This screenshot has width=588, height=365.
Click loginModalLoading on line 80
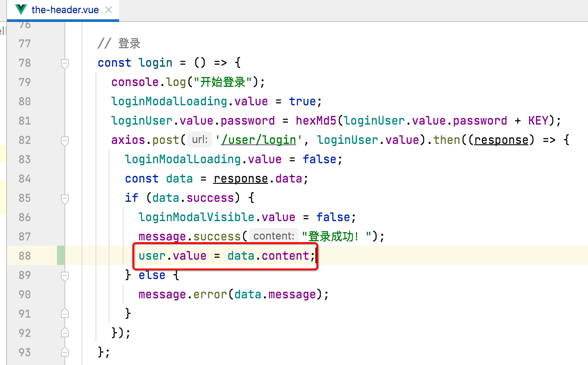point(169,101)
